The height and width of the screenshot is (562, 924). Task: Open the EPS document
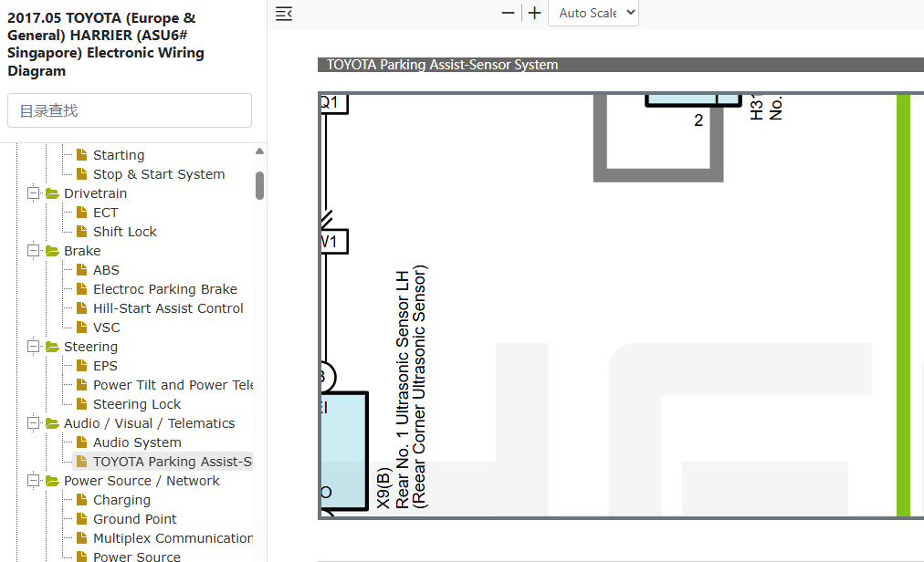click(106, 366)
